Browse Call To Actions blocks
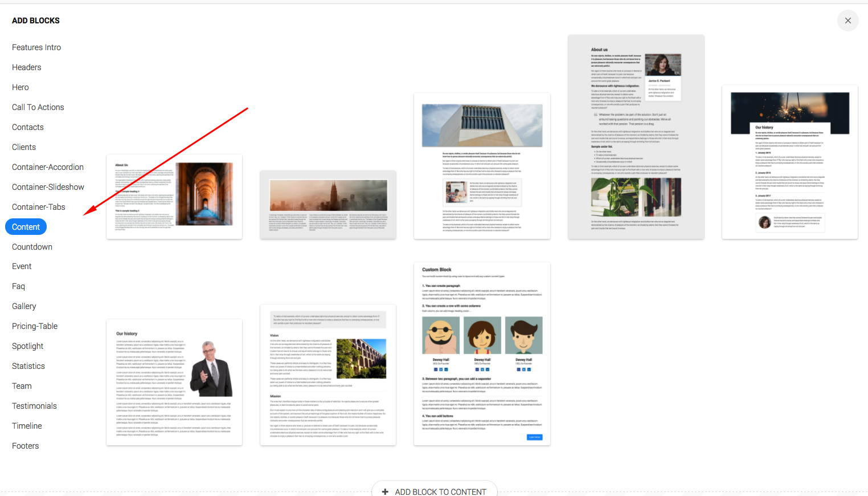 tap(38, 107)
